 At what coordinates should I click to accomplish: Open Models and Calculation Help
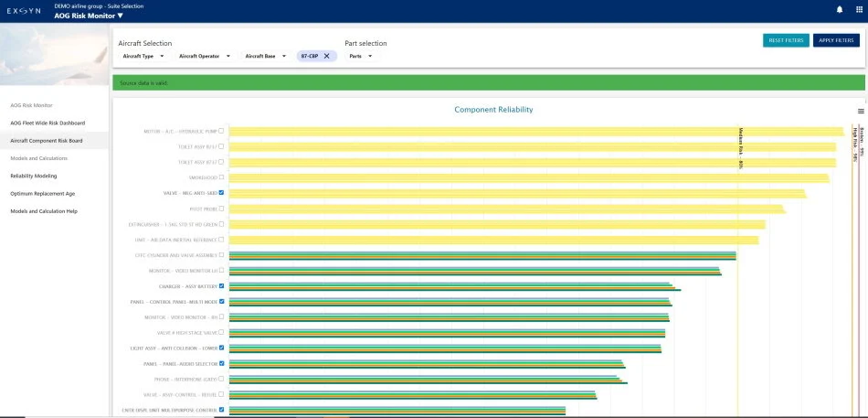pos(44,211)
